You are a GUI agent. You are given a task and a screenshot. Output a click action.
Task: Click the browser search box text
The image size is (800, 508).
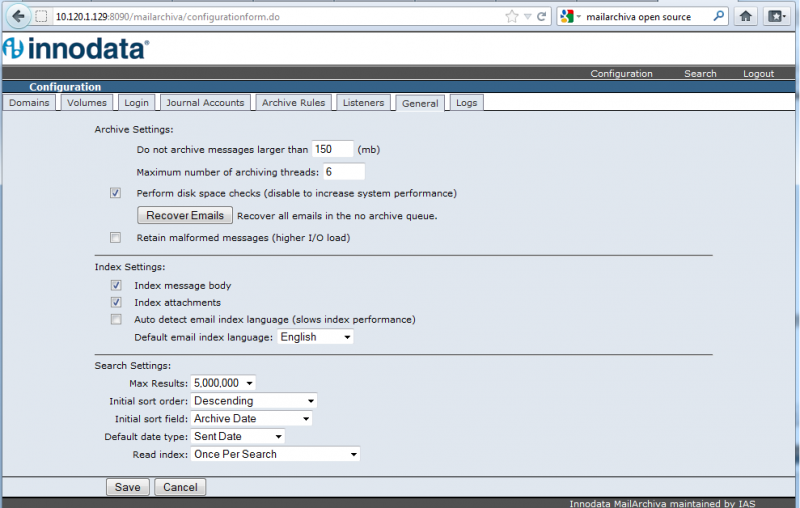[638, 17]
